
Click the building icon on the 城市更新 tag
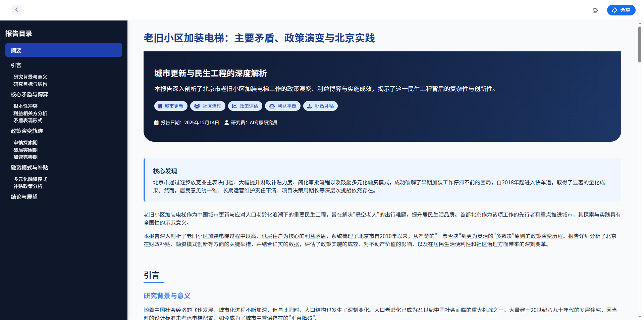[x=160, y=106]
